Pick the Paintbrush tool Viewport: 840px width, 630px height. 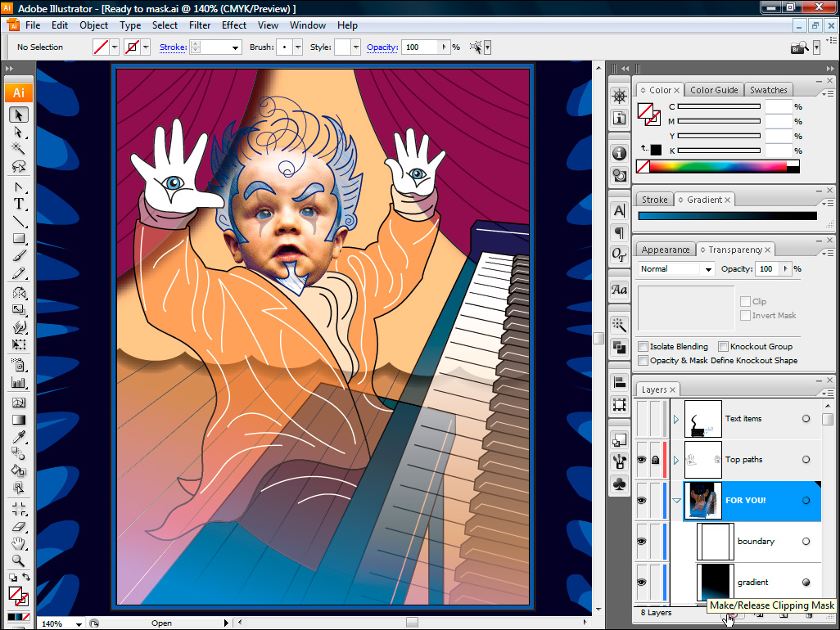point(19,257)
